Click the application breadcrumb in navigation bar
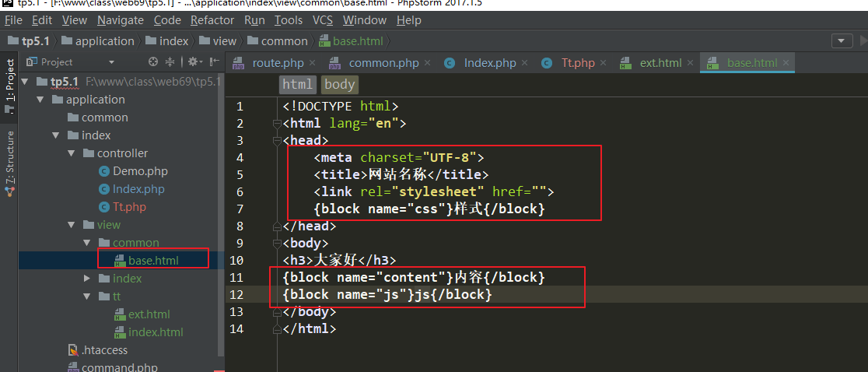Viewport: 868px width, 372px height. coord(98,41)
